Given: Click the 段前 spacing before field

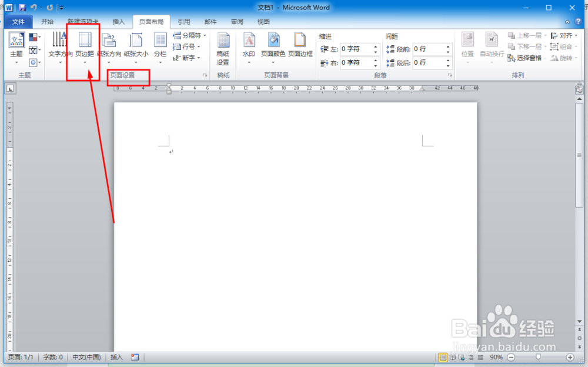Looking at the screenshot, I should 429,49.
